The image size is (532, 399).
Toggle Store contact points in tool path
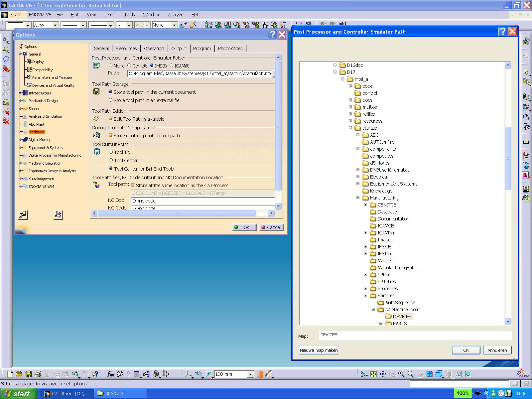tap(111, 135)
